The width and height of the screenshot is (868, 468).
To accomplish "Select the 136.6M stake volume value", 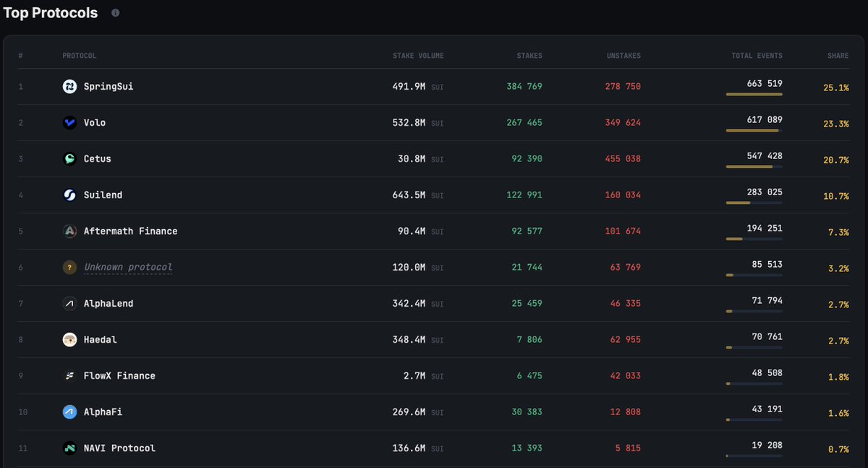I will [409, 448].
